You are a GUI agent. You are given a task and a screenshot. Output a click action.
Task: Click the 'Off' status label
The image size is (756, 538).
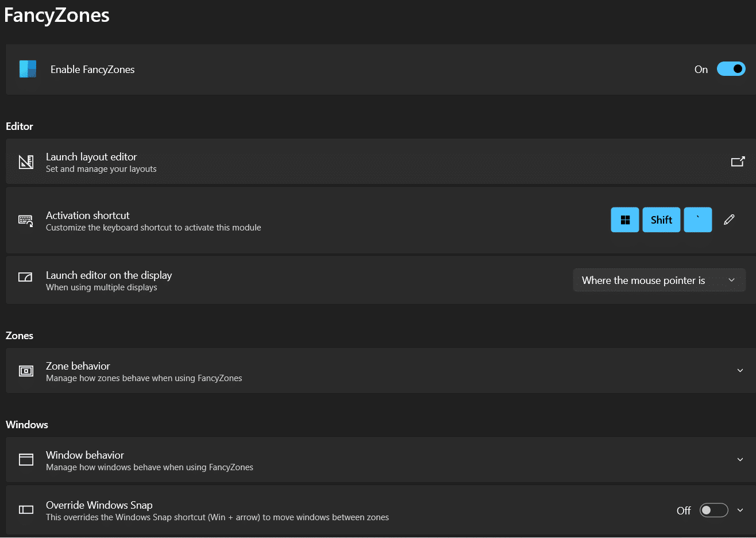pos(684,510)
